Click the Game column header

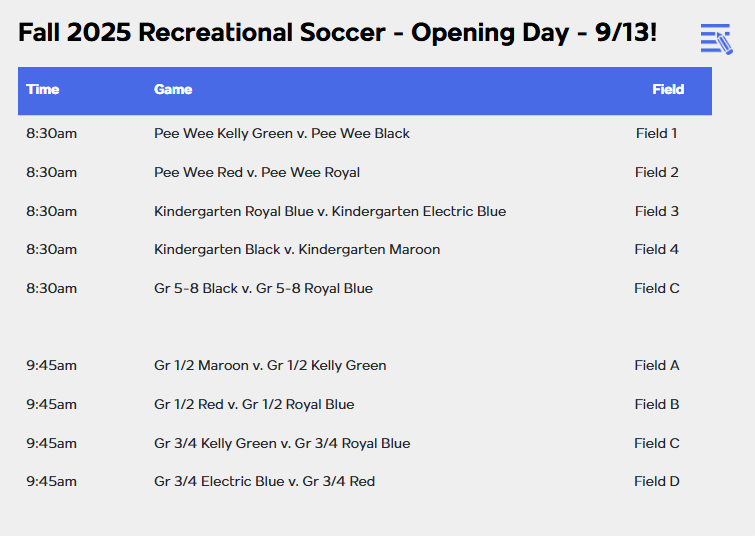pyautogui.click(x=173, y=89)
